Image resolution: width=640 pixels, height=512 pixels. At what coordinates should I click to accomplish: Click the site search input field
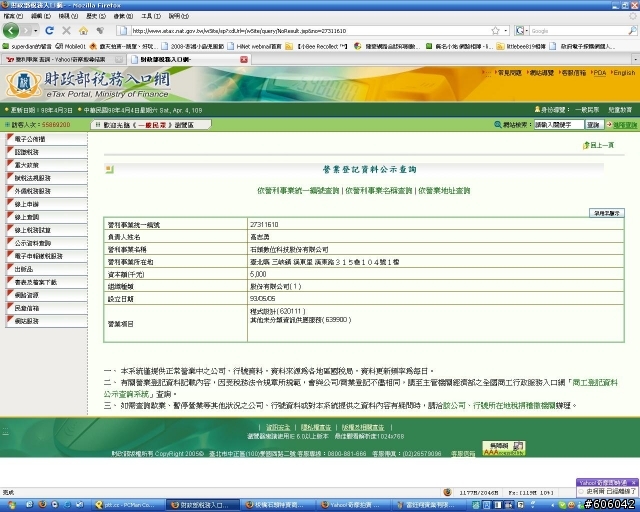(559, 125)
